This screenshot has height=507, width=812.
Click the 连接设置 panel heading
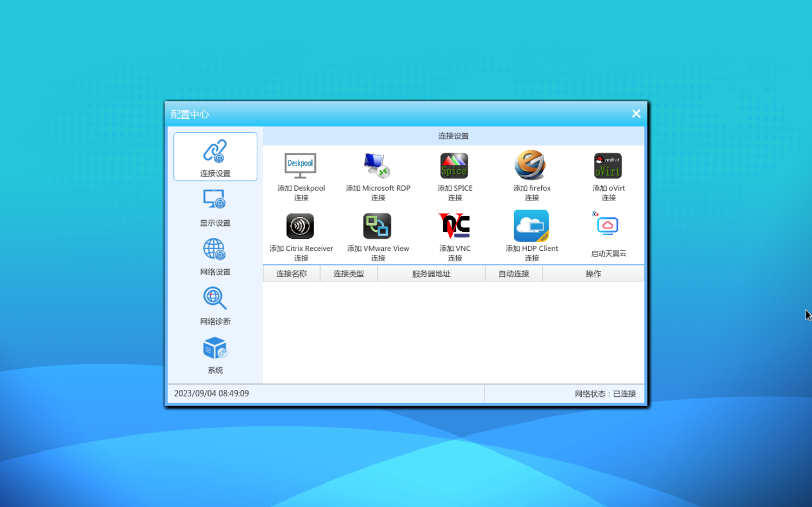click(453, 136)
